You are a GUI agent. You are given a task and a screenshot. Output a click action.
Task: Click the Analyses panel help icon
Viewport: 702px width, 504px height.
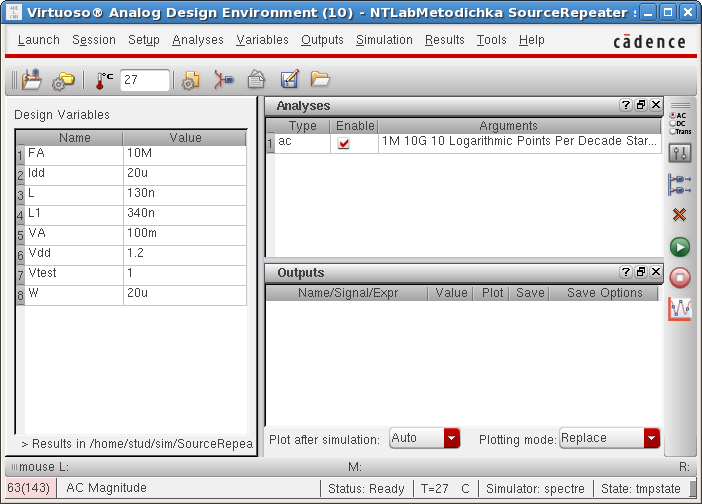click(x=625, y=105)
